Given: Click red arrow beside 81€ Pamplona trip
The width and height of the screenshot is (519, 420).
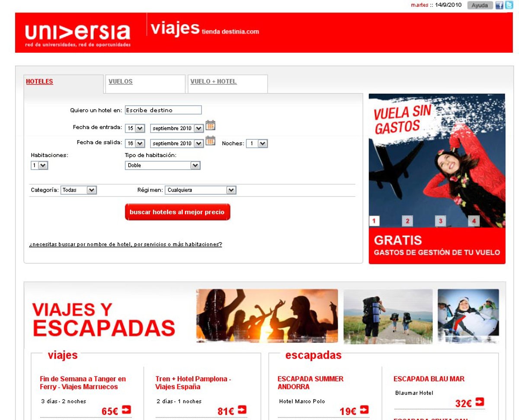Looking at the screenshot, I should click(x=242, y=409).
